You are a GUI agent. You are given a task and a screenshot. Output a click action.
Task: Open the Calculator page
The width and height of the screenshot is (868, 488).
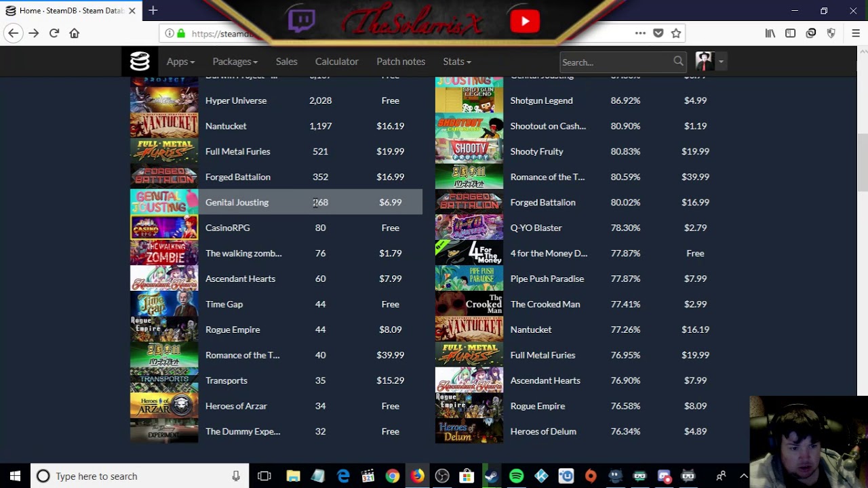[336, 62]
